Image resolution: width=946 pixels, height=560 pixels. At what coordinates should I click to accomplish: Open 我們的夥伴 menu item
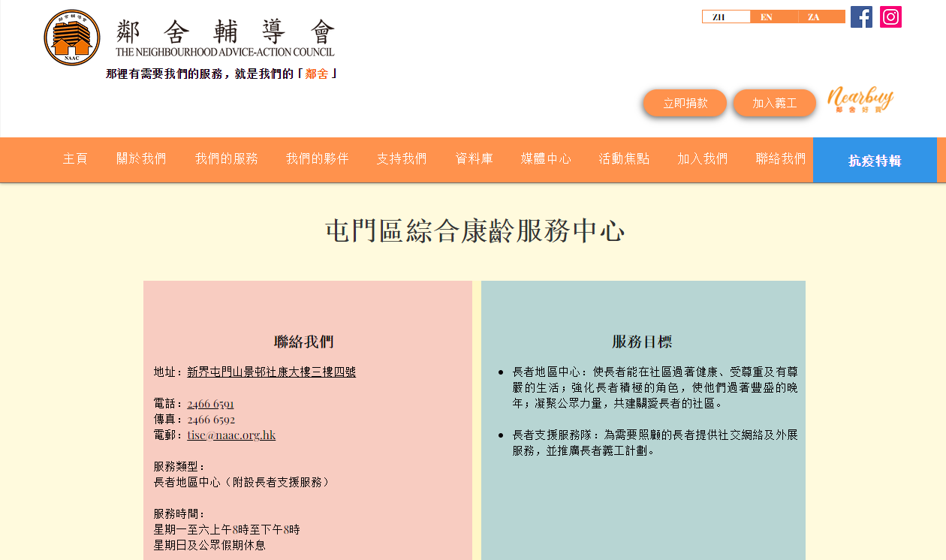[x=317, y=159]
